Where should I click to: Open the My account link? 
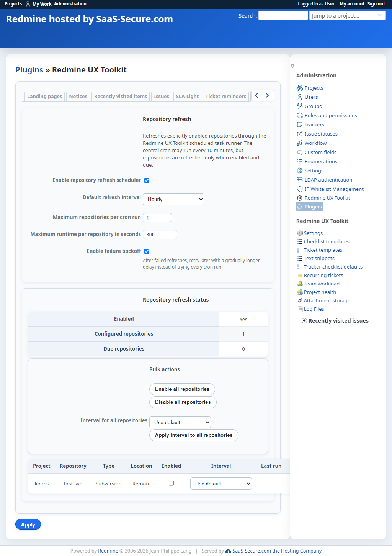(352, 4)
